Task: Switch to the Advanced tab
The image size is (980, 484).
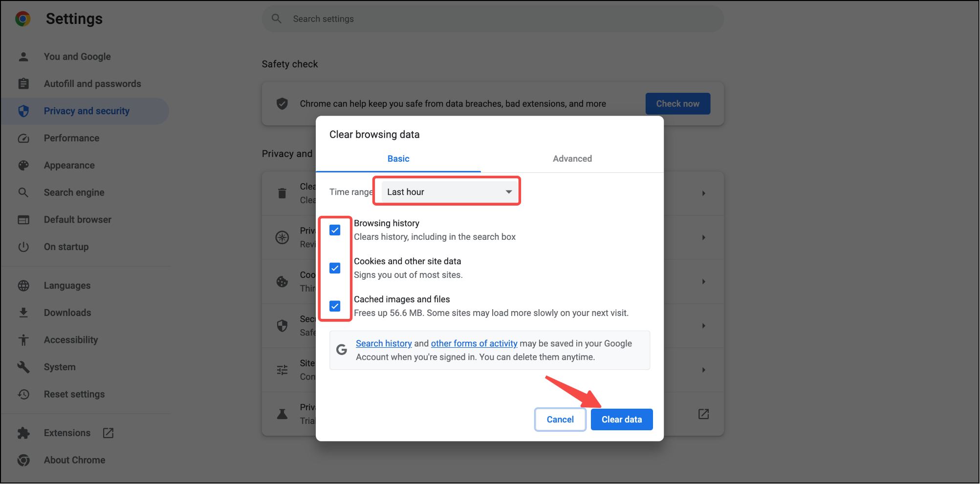Action: coord(572,159)
